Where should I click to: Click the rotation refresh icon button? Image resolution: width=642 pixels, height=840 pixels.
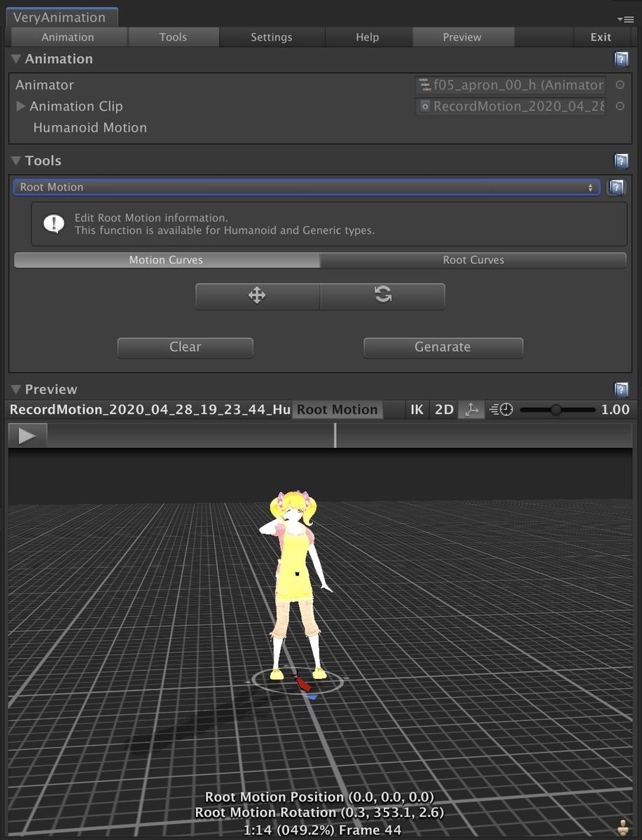[x=382, y=295]
